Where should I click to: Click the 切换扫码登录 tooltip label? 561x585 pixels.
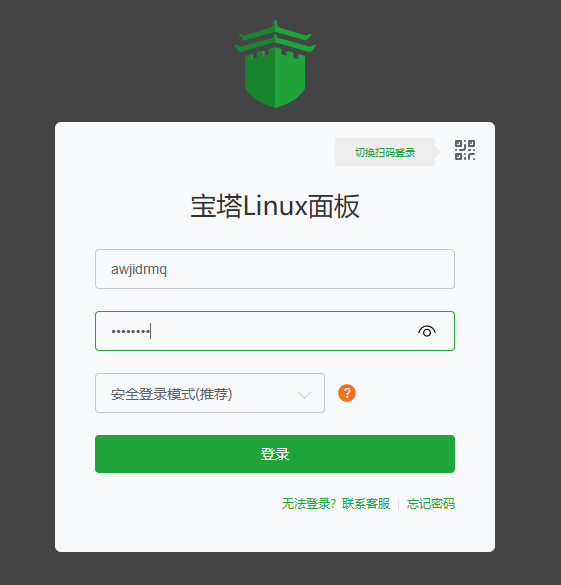tap(385, 152)
